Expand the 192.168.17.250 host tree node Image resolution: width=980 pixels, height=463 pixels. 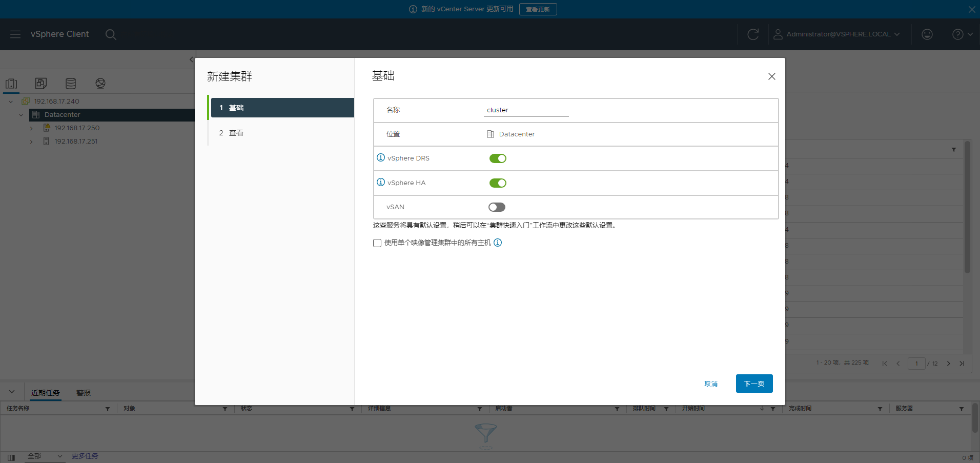[31, 128]
